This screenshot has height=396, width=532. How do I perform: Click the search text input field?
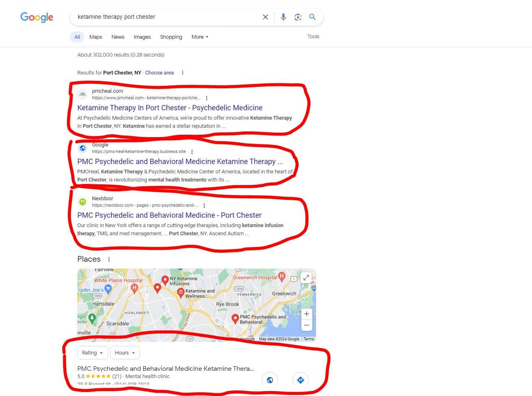click(167, 17)
